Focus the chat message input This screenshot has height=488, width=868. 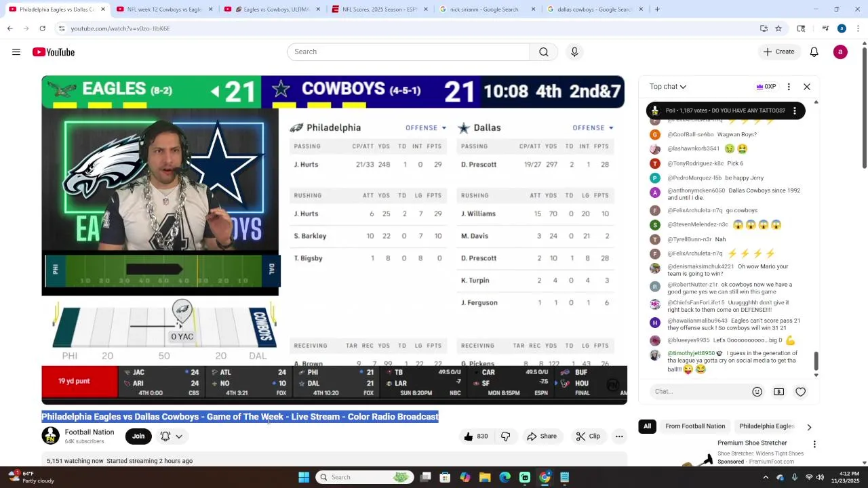(698, 392)
